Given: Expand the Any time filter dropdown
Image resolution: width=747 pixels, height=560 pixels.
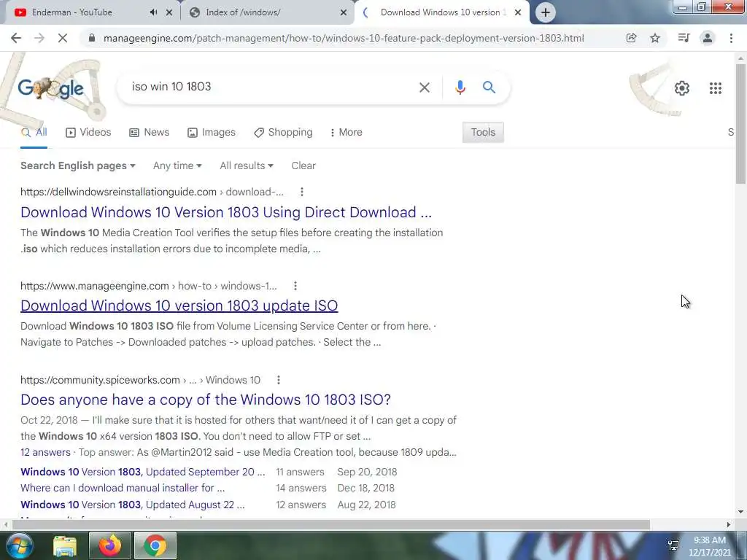Looking at the screenshot, I should pyautogui.click(x=177, y=166).
